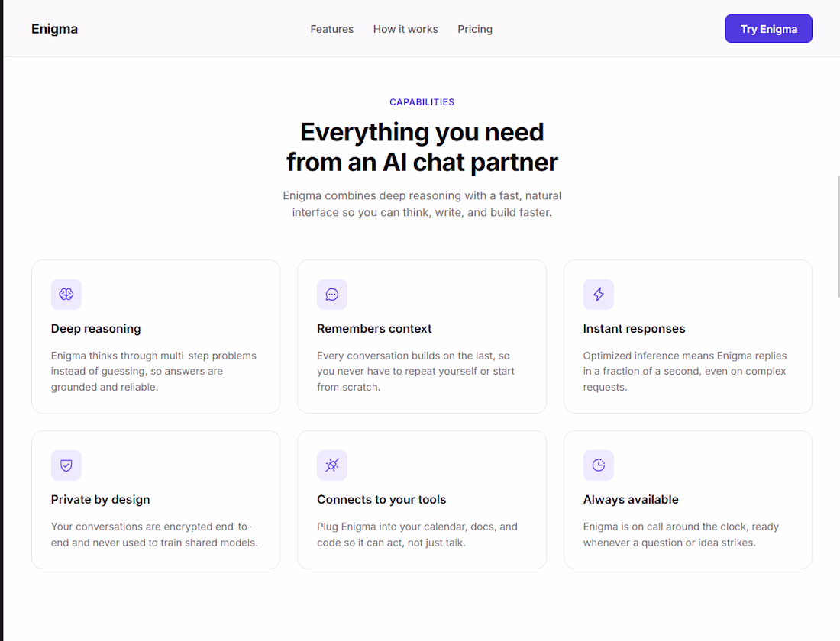Click the plug icon for Connects to your tools

pyautogui.click(x=332, y=465)
